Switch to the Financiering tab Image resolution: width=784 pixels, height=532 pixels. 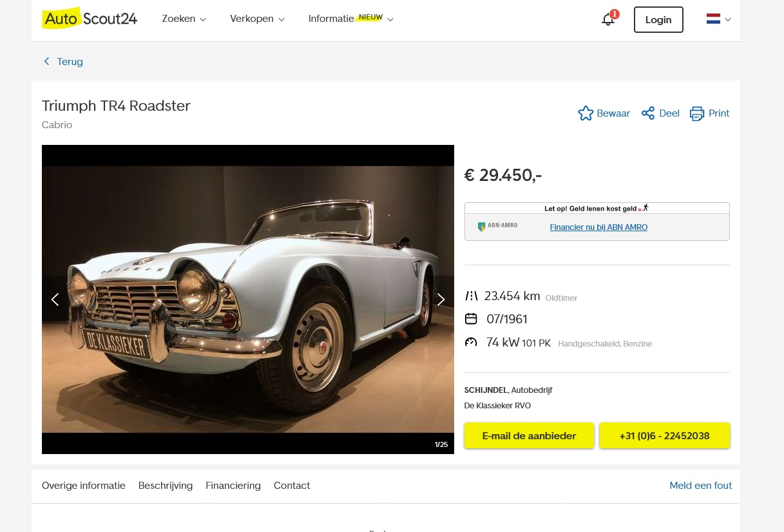[x=233, y=486]
